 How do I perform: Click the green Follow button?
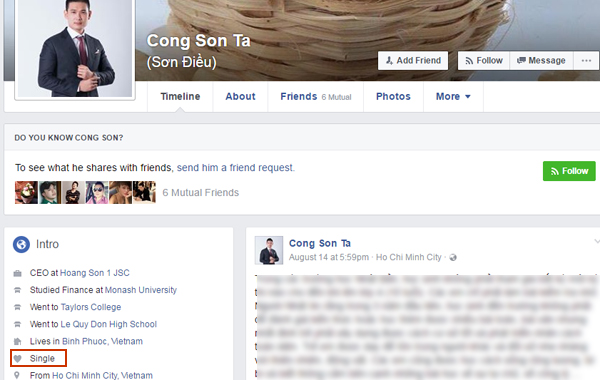569,171
